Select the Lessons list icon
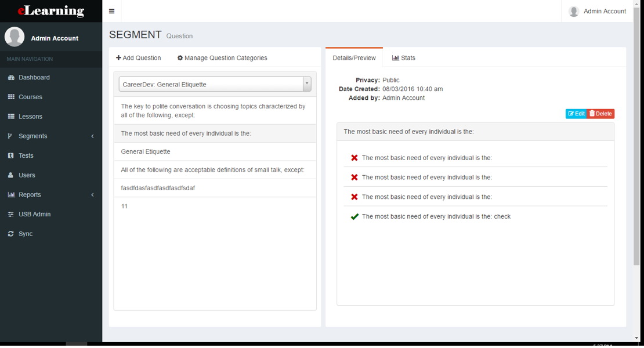This screenshot has width=644, height=348. (12, 116)
